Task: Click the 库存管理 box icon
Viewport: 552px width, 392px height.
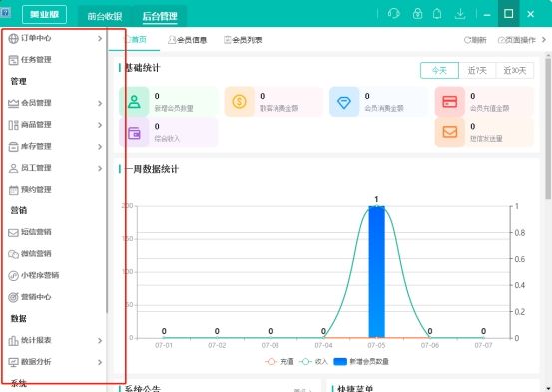Action: (13, 147)
